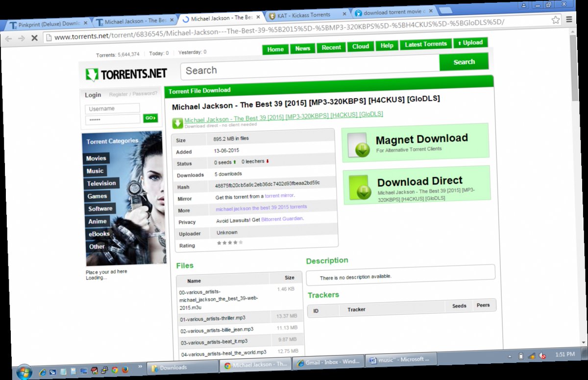Click the Magnet Download button

(416, 142)
